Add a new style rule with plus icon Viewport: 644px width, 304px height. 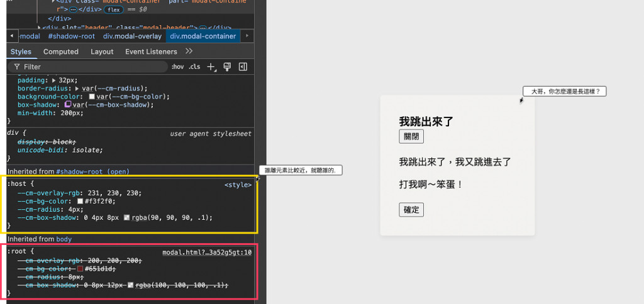211,67
